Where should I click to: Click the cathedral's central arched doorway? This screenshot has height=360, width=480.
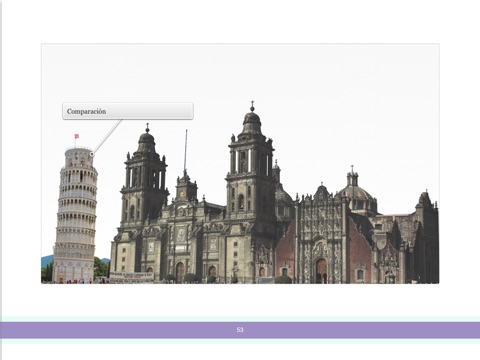pyautogui.click(x=180, y=272)
